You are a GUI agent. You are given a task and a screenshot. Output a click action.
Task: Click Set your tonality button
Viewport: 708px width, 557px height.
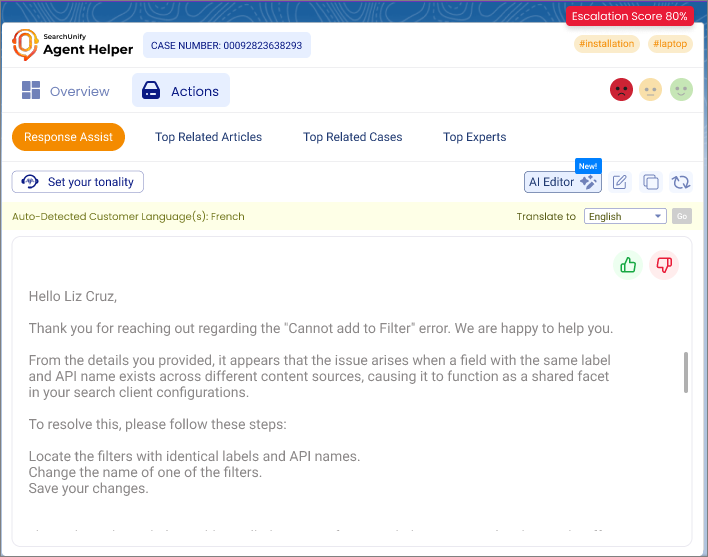pos(79,182)
